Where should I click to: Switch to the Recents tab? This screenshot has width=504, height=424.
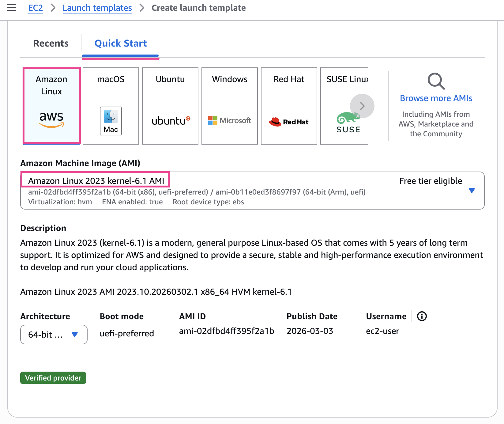coord(51,44)
